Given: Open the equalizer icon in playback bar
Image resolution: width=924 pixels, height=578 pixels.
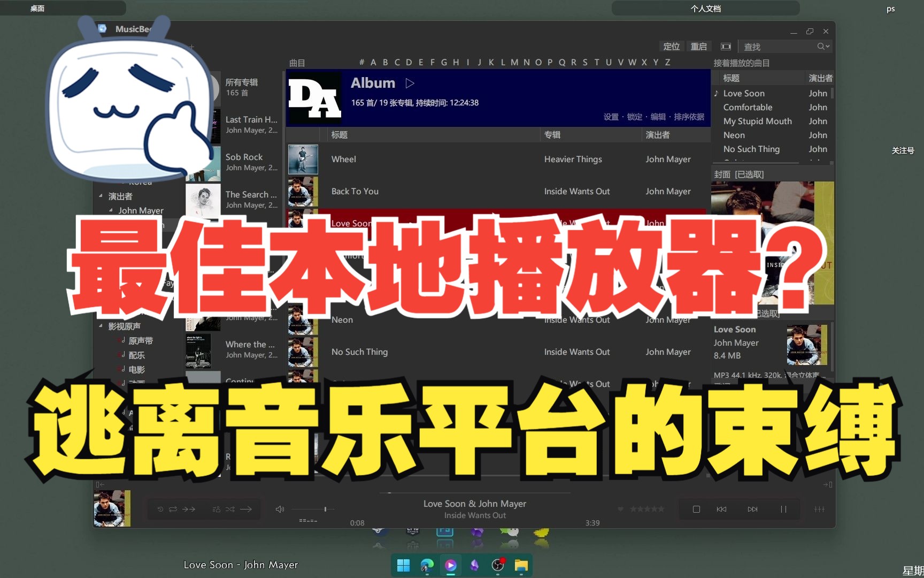Looking at the screenshot, I should coord(819,509).
